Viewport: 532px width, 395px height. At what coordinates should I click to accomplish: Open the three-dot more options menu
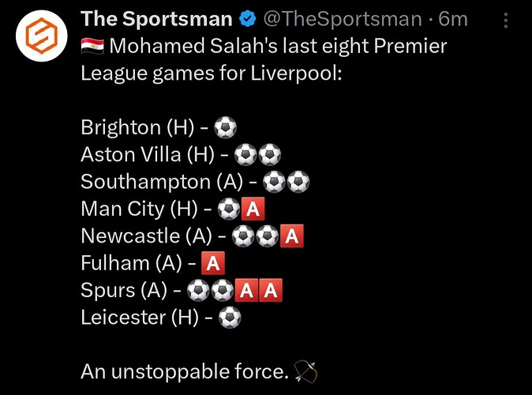coord(505,21)
